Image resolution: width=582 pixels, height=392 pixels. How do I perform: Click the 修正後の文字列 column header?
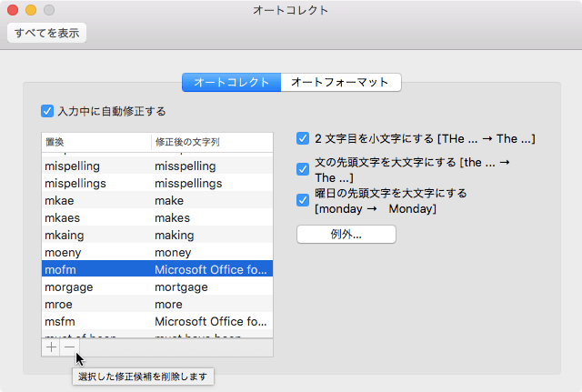click(x=212, y=142)
